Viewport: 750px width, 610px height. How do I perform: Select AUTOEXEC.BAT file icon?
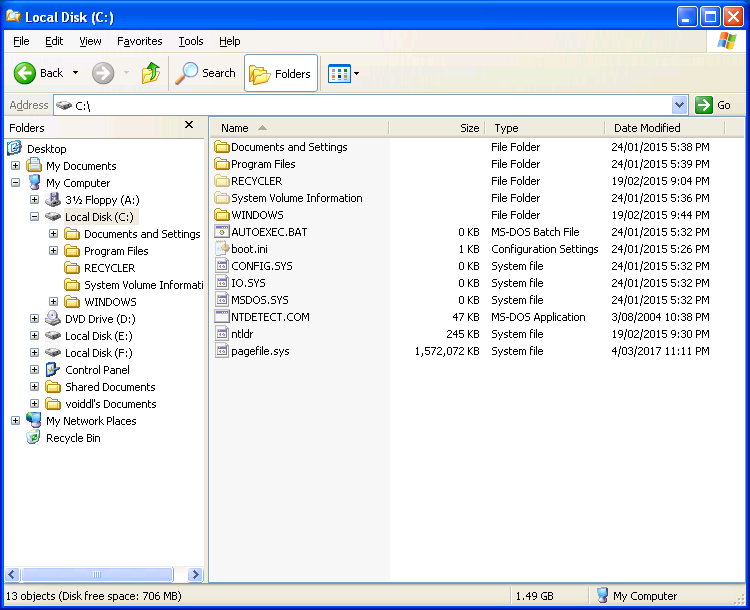click(x=222, y=232)
